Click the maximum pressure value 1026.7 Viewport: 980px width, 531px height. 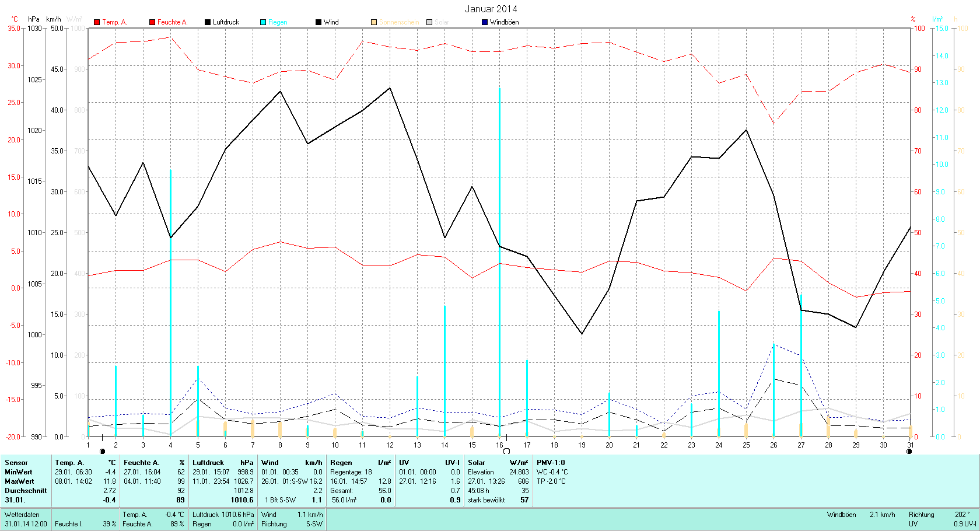click(x=243, y=481)
